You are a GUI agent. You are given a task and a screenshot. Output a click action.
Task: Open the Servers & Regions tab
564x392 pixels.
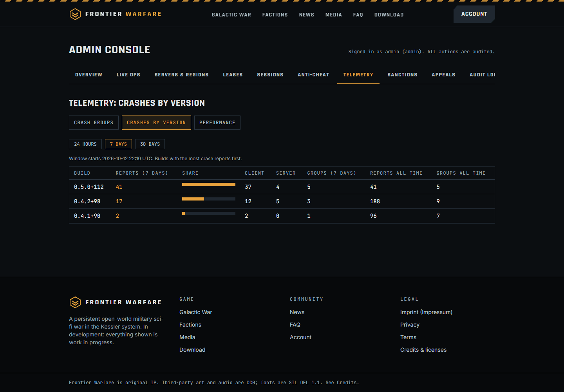point(182,75)
